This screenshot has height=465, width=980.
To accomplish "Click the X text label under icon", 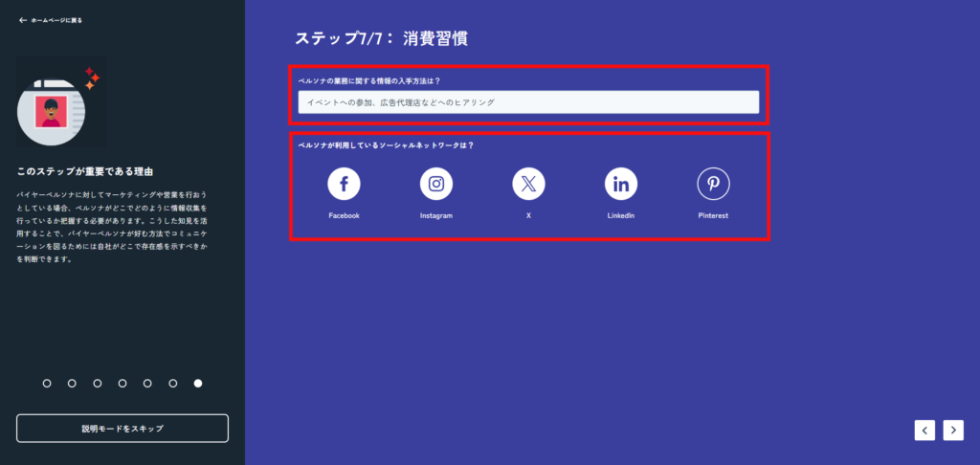I will (528, 215).
